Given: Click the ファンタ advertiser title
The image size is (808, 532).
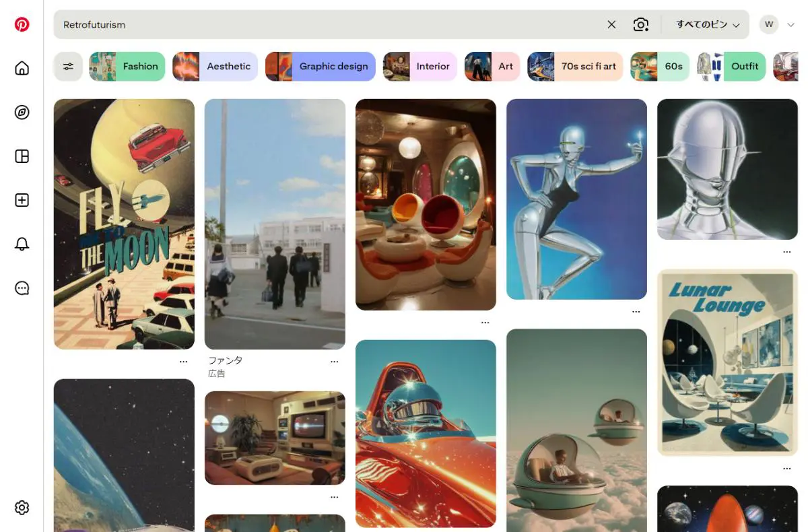Looking at the screenshot, I should [225, 361].
